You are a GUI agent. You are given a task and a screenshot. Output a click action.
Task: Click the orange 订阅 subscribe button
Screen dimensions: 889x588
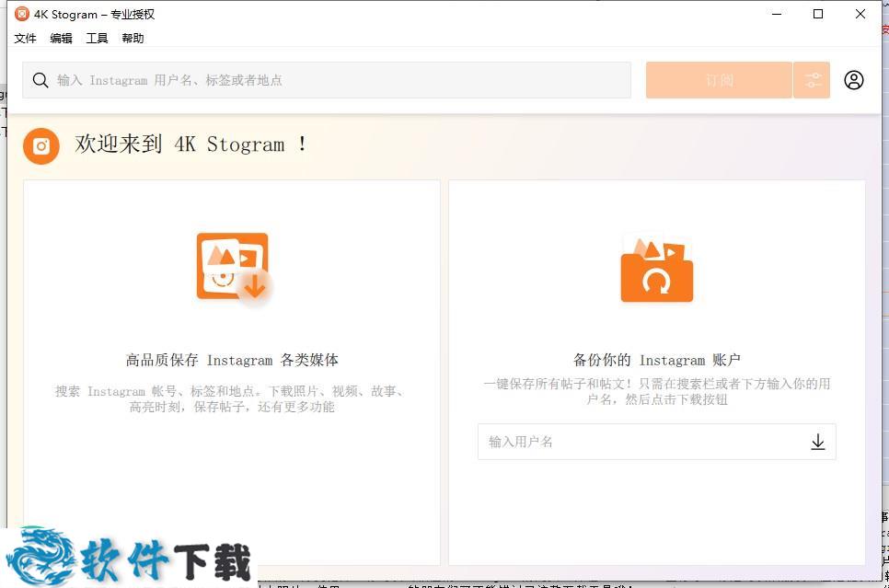point(719,80)
